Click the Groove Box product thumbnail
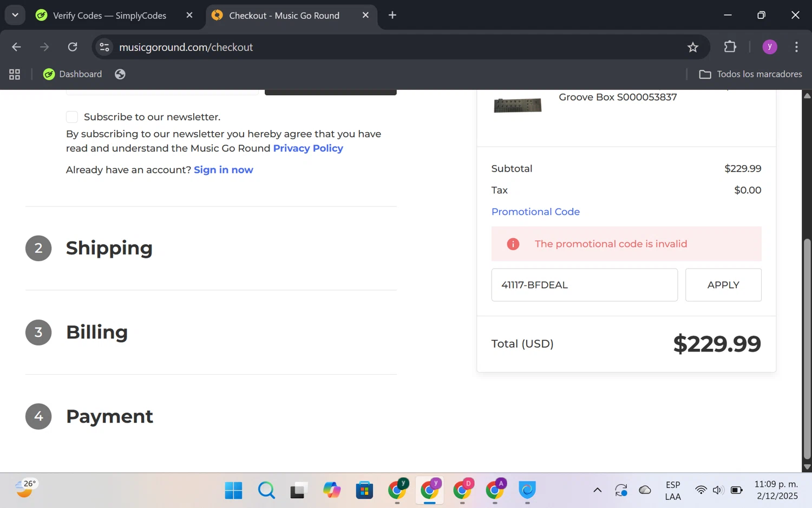This screenshot has height=508, width=812. 518,105
